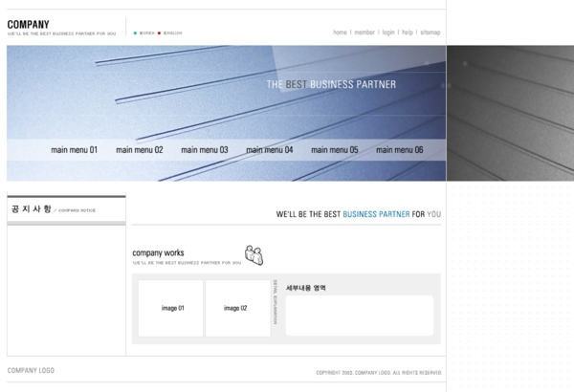Click the 공지사항 company notice heading
Image resolution: width=574 pixels, height=392 pixels.
pyautogui.click(x=54, y=209)
